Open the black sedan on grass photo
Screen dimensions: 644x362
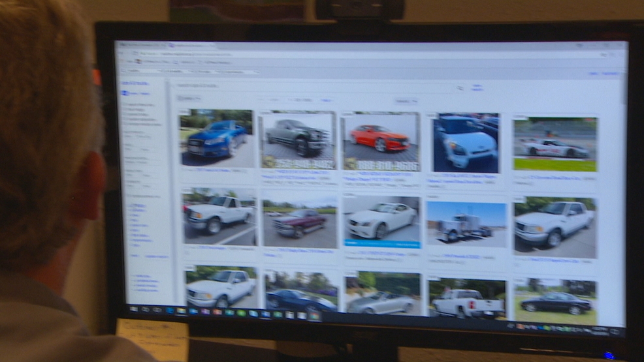click(555, 303)
